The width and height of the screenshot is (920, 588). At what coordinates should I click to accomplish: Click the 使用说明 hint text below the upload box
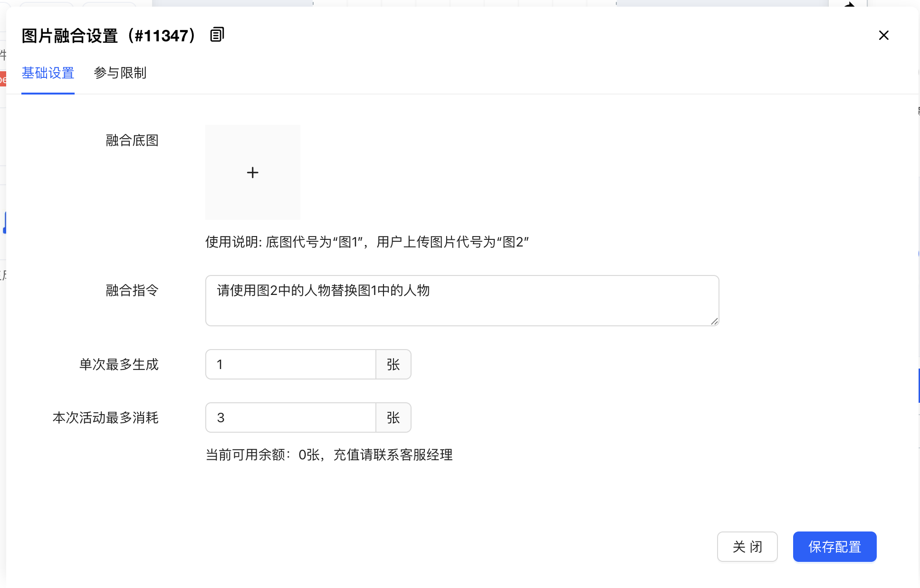tap(367, 242)
